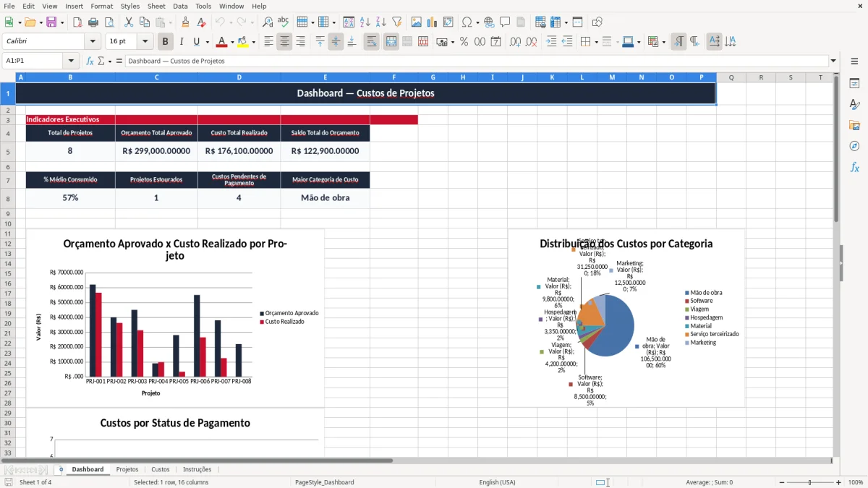Click PageStyle_Dashboard in the status bar
The width and height of the screenshot is (868, 488).
pos(325,482)
